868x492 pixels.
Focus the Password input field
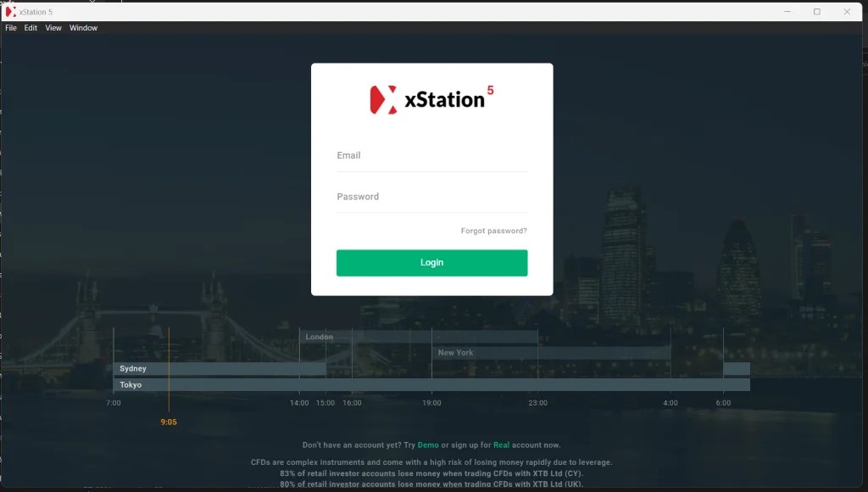coord(431,197)
